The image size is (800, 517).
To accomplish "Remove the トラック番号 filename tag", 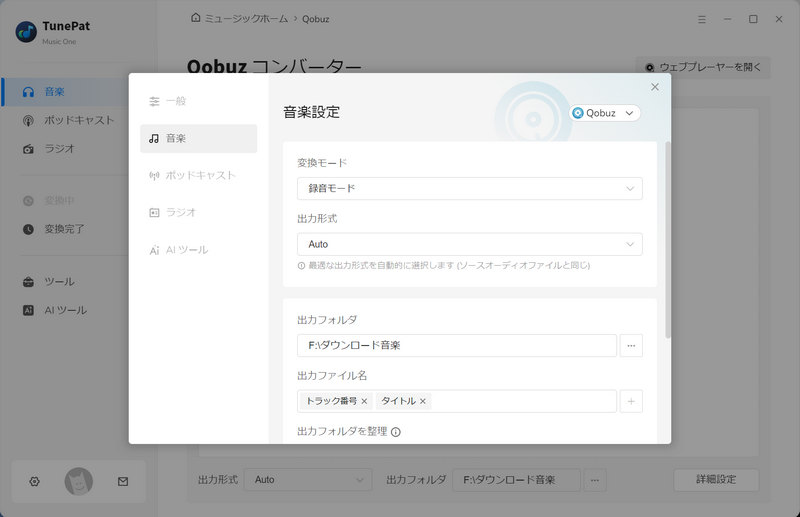I will pyautogui.click(x=364, y=401).
